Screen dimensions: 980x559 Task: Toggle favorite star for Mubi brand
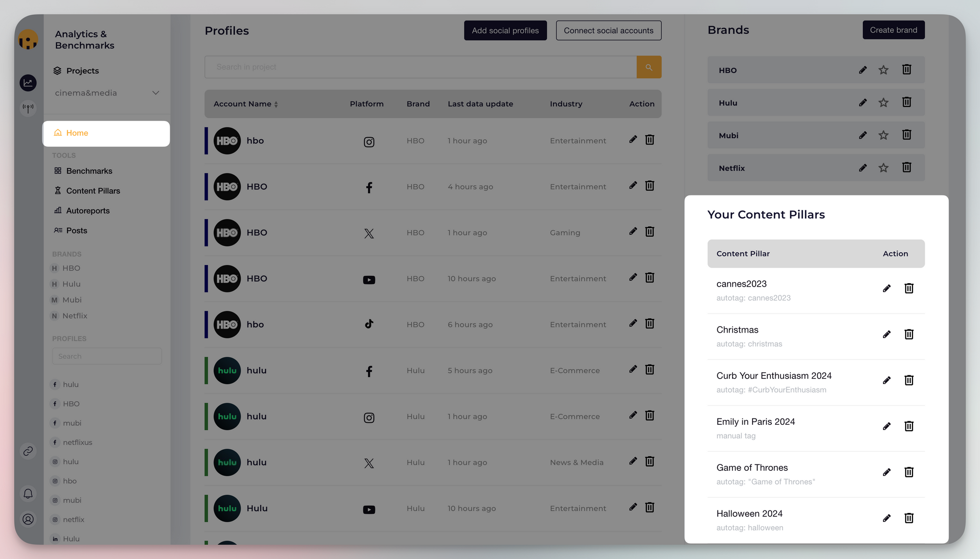883,135
